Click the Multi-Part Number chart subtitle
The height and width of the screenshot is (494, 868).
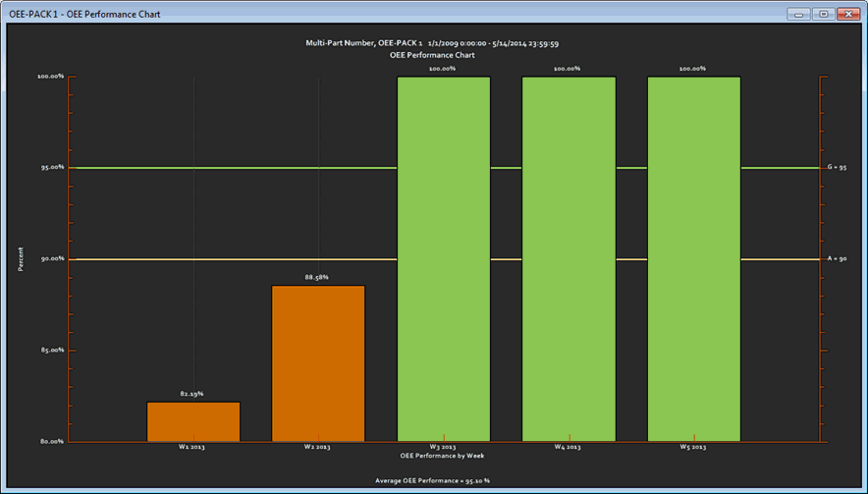433,44
